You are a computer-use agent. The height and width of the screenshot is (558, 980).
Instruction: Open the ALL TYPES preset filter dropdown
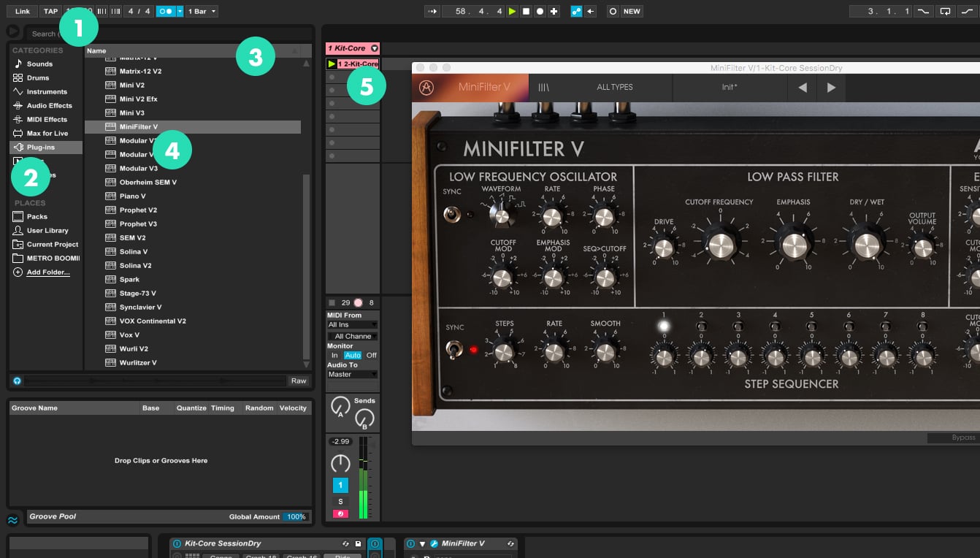point(615,87)
